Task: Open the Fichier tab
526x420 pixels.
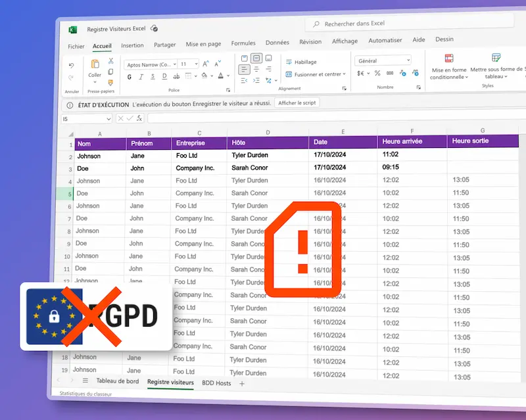Action: coord(76,46)
